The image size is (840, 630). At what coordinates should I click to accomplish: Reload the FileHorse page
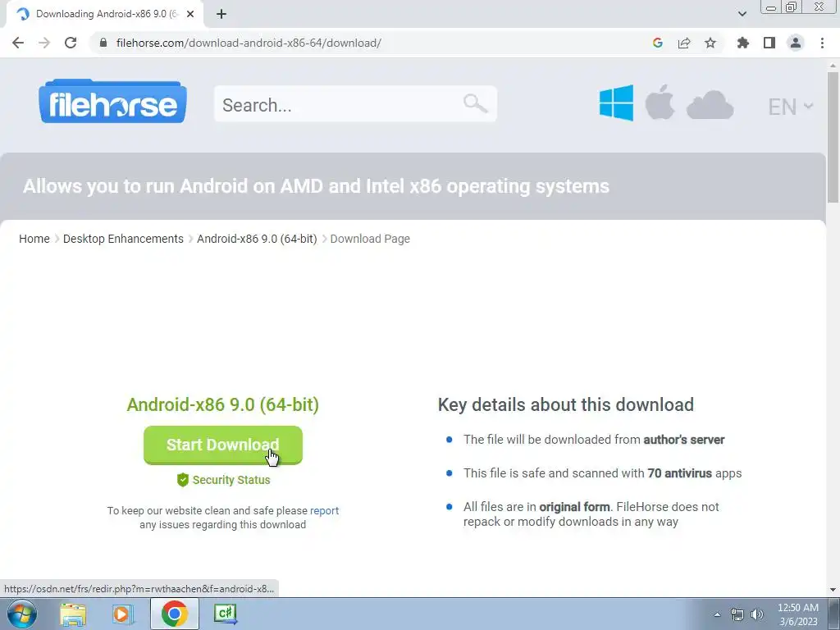tap(71, 43)
